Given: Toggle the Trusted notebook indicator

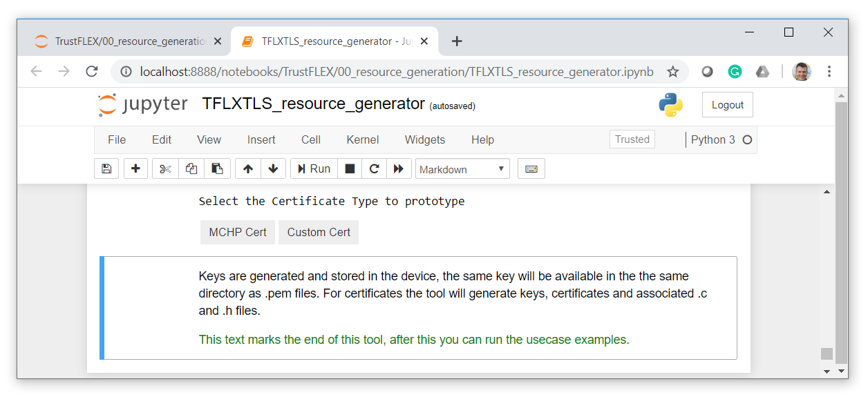Looking at the screenshot, I should (x=632, y=139).
